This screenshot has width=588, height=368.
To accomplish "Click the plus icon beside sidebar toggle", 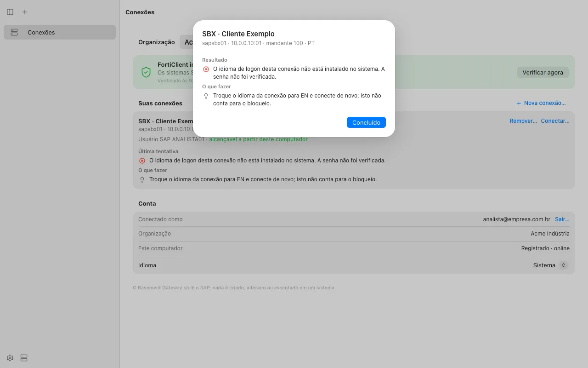I will pyautogui.click(x=25, y=12).
